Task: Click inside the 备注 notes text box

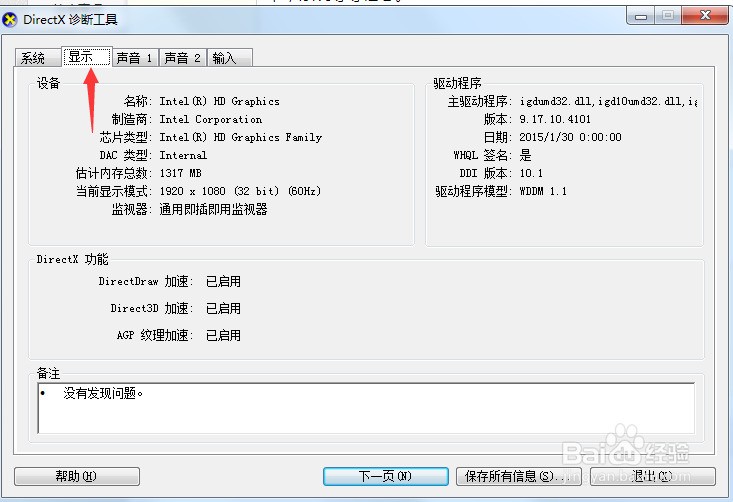Action: [366, 409]
